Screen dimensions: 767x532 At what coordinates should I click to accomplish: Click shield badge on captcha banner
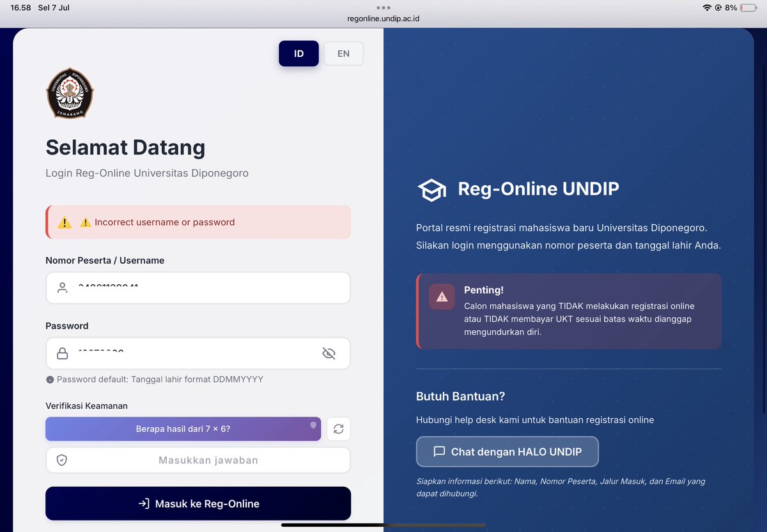coord(313,425)
